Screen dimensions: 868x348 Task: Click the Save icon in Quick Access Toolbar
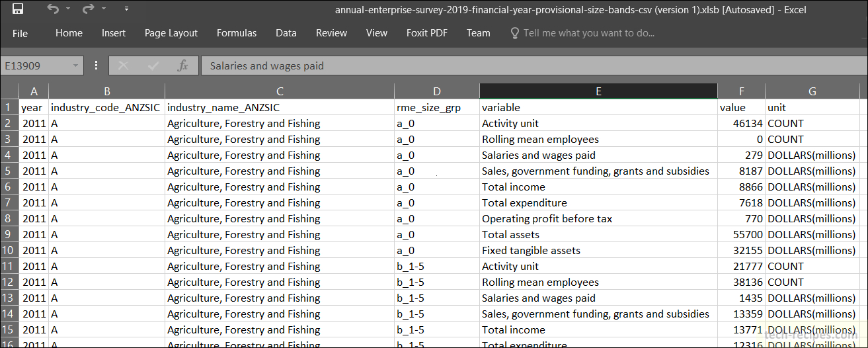click(18, 9)
